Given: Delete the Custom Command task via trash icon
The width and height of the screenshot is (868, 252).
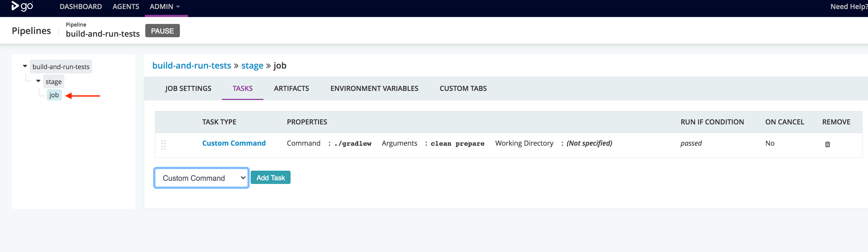Looking at the screenshot, I should click(x=827, y=144).
